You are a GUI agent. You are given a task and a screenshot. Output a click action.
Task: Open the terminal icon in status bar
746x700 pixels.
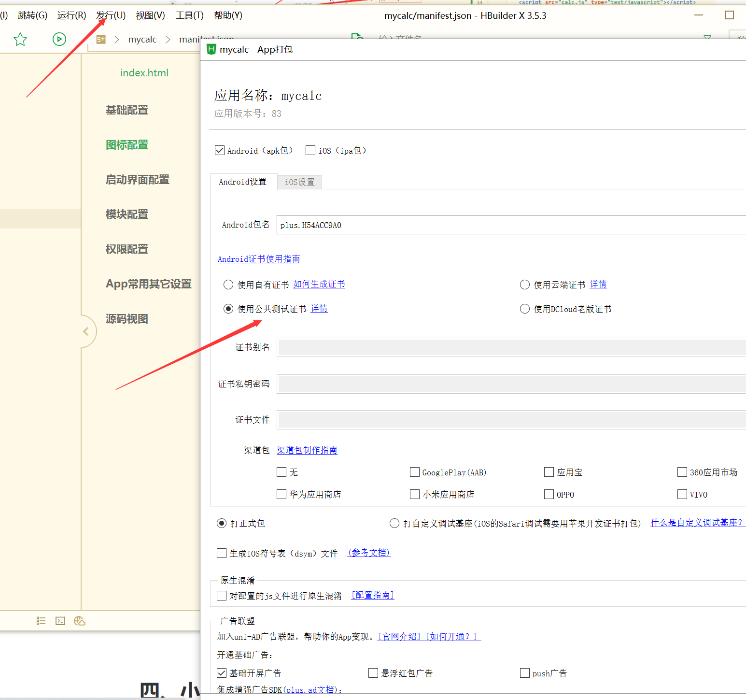pos(60,621)
